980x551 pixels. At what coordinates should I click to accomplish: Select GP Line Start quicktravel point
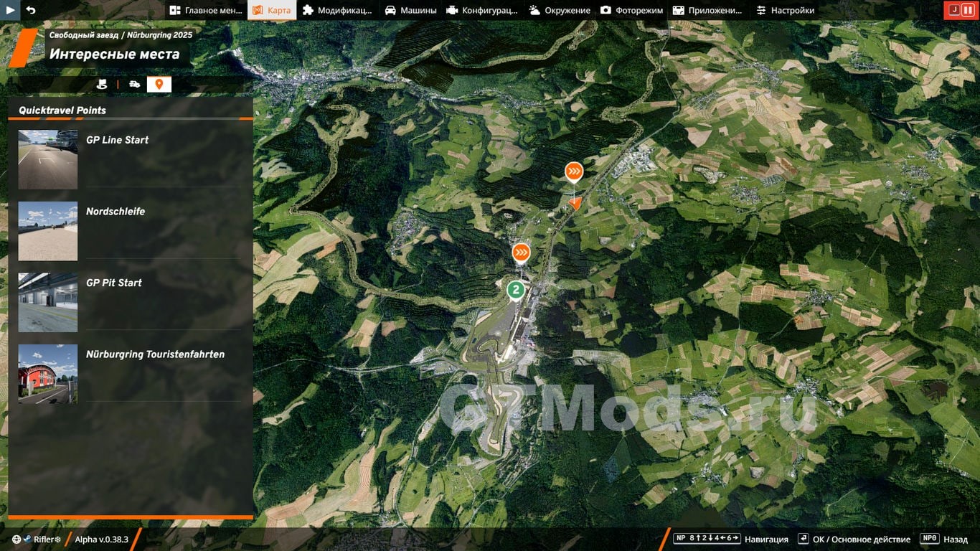131,159
